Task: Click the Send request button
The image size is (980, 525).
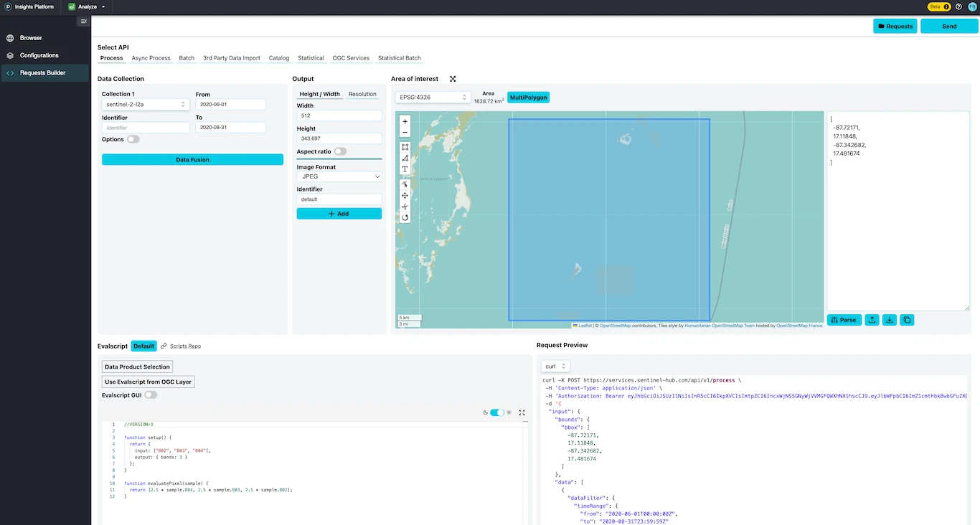Action: (948, 27)
